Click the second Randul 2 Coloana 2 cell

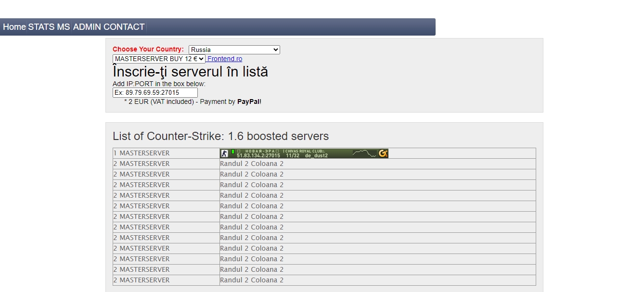(251, 174)
